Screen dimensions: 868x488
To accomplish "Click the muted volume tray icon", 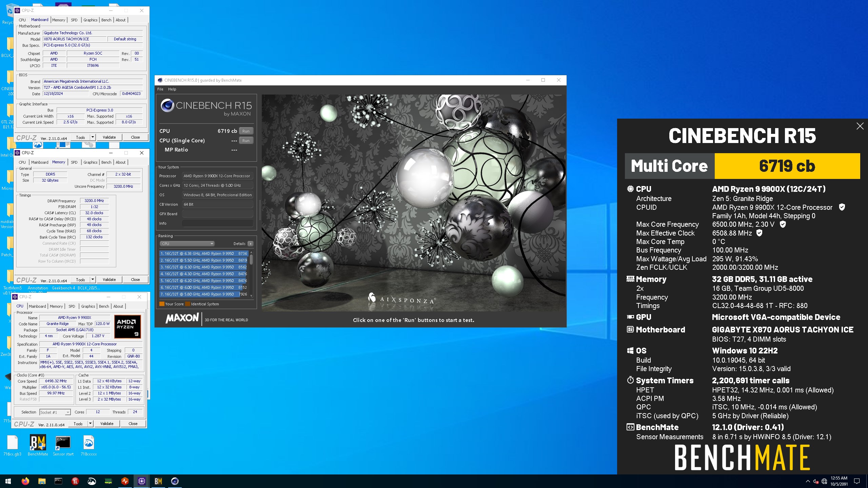I will (815, 481).
